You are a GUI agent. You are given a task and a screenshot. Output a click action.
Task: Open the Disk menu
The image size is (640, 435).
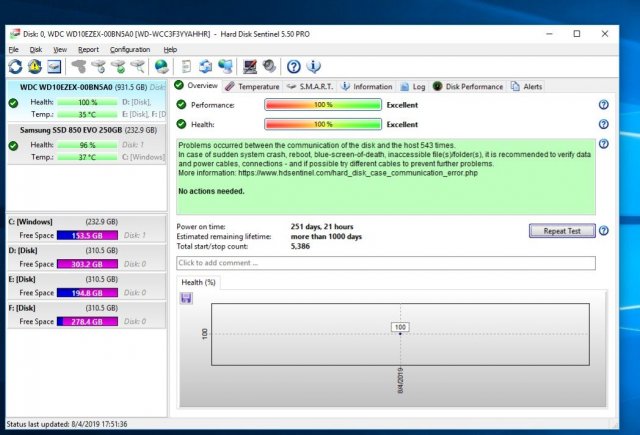click(x=36, y=49)
